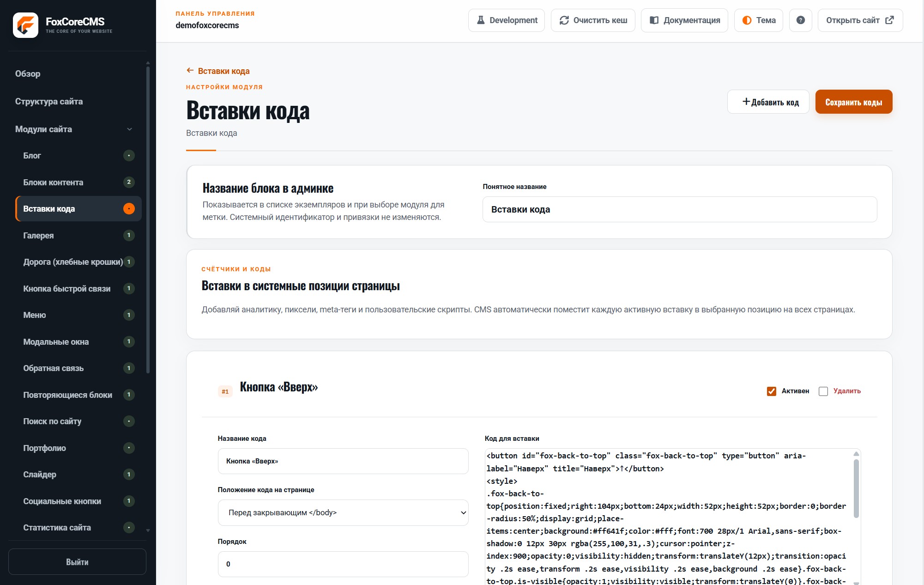The height and width of the screenshot is (585, 924).
Task: Open the Положение кода на странице dropdown
Action: (x=343, y=512)
